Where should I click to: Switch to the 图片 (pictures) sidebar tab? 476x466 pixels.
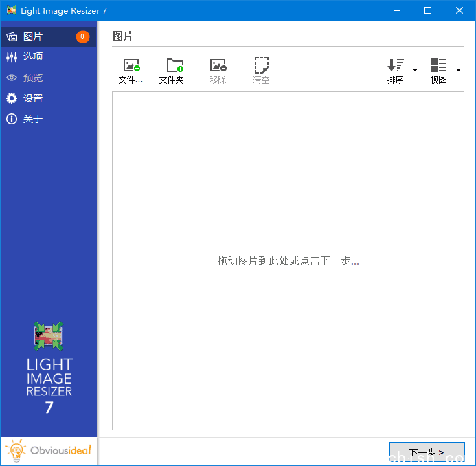[x=33, y=36]
